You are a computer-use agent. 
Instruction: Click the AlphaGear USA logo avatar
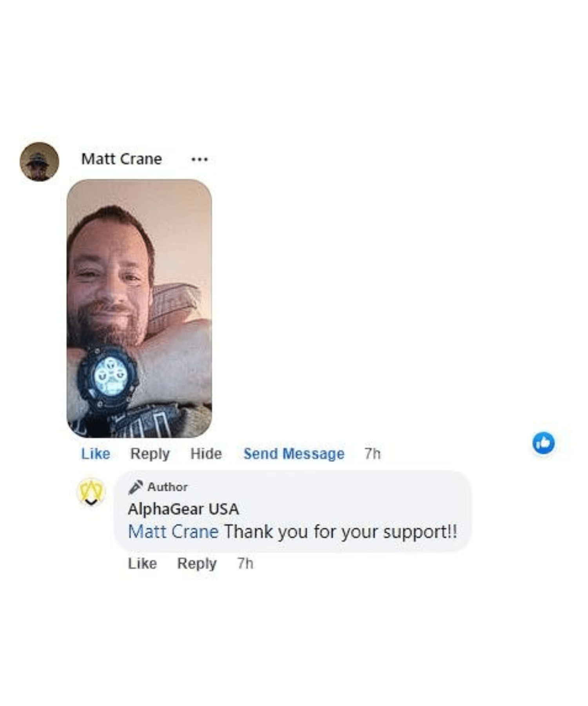pyautogui.click(x=91, y=492)
